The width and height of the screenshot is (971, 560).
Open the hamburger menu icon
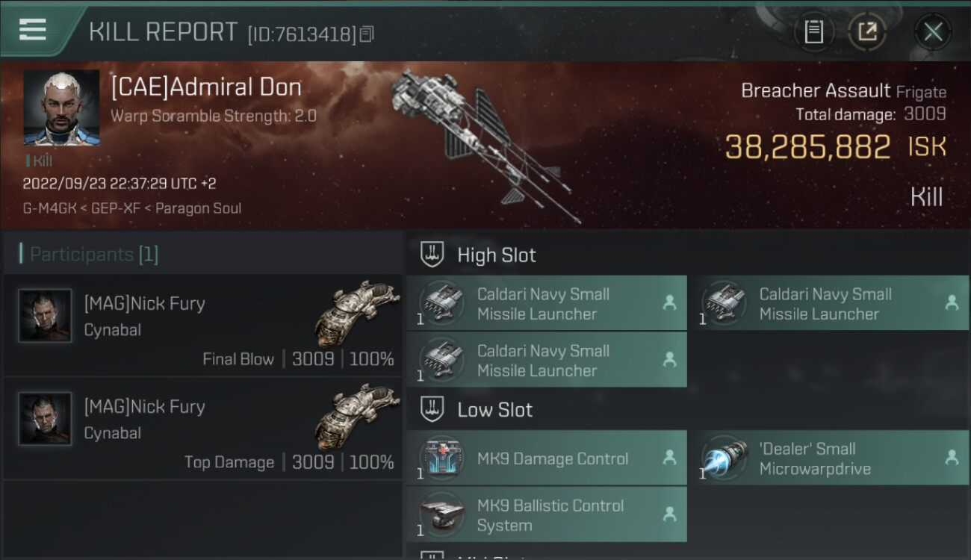coord(32,30)
